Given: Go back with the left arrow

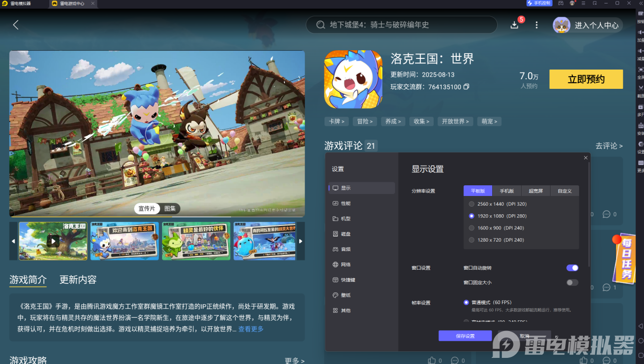Looking at the screenshot, I should coord(16,25).
